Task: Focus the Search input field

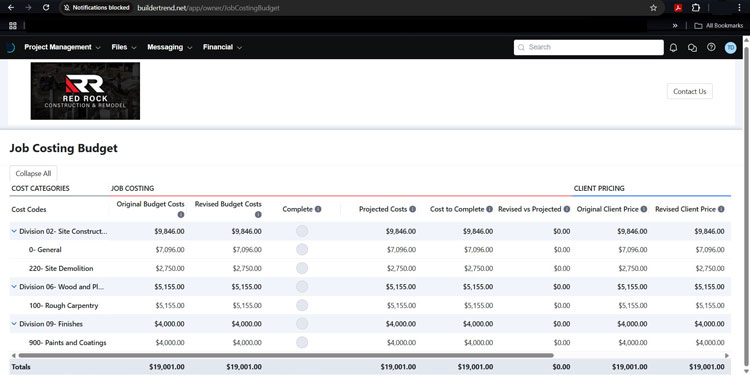Action: [589, 47]
